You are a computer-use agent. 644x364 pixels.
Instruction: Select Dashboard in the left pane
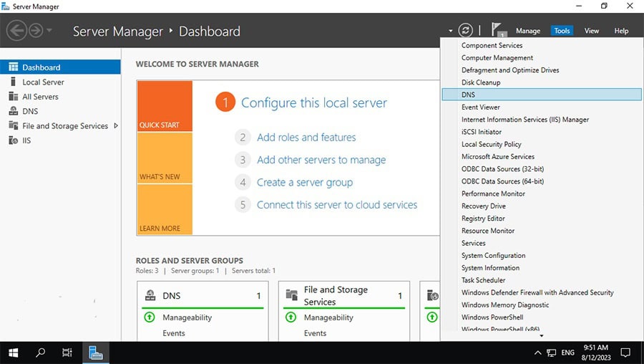click(x=60, y=67)
